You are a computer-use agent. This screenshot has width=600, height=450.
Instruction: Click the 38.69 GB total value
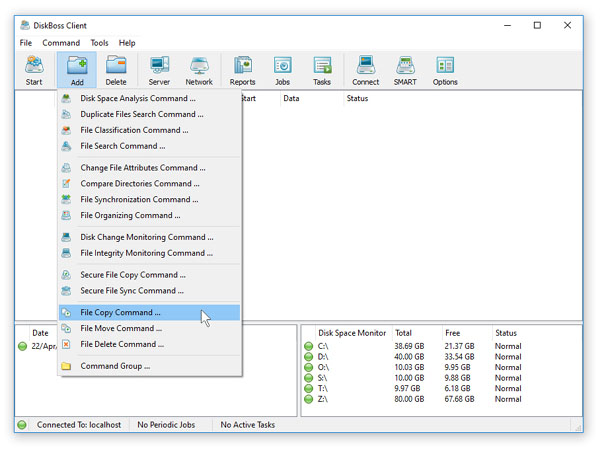click(x=409, y=346)
